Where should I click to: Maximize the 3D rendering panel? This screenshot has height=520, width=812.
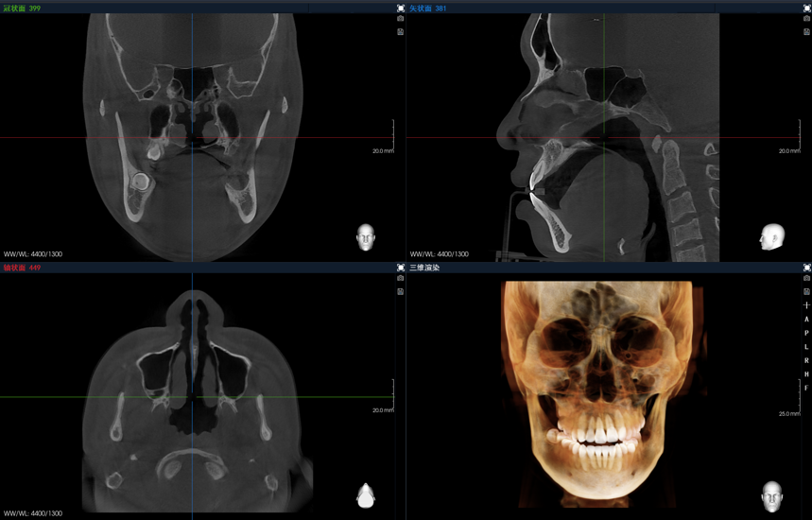(x=806, y=268)
